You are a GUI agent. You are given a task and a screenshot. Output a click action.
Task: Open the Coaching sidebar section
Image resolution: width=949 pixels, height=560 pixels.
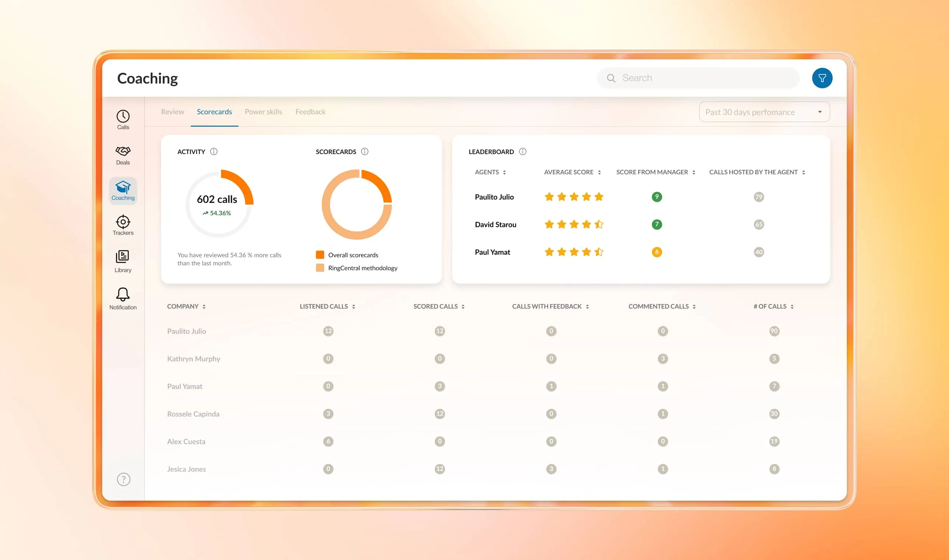coord(123,190)
